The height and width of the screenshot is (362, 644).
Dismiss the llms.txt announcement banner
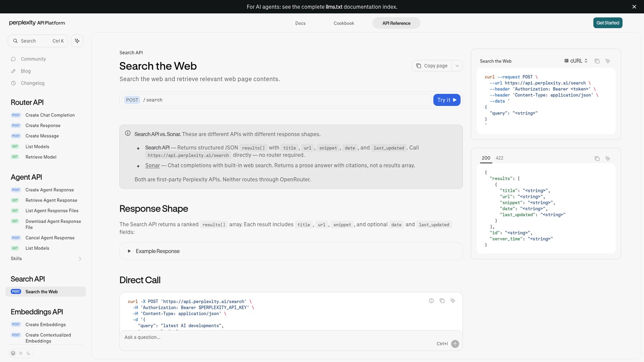coord(634,7)
